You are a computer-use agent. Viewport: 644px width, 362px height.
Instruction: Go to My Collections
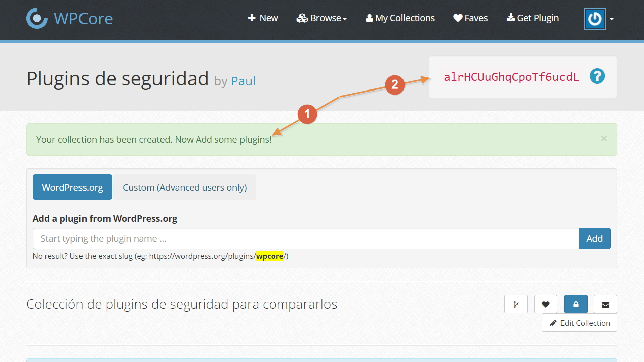pos(400,18)
